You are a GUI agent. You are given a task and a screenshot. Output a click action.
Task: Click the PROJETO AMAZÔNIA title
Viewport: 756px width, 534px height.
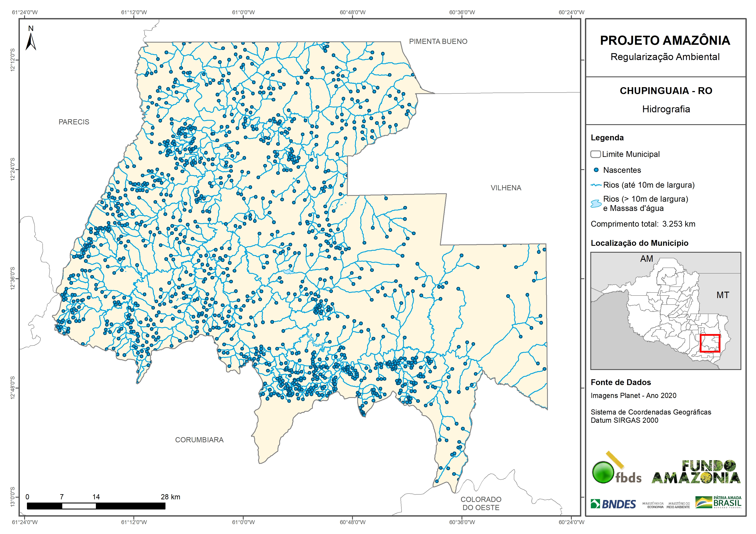[665, 40]
